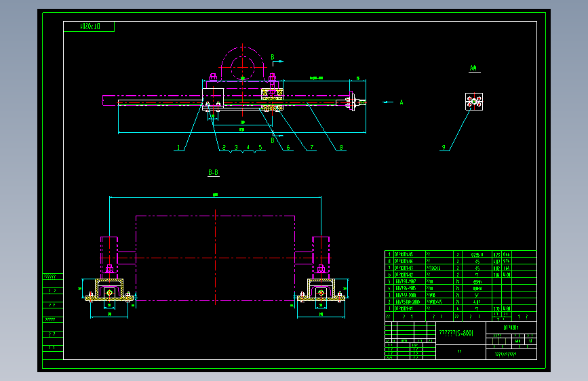Select the square four-bolt plate in view A
The image size is (588, 381).
[474, 102]
